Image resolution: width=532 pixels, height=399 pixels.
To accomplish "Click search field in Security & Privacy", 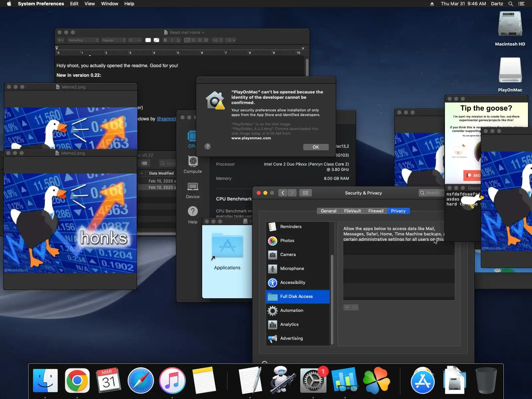I will point(432,193).
